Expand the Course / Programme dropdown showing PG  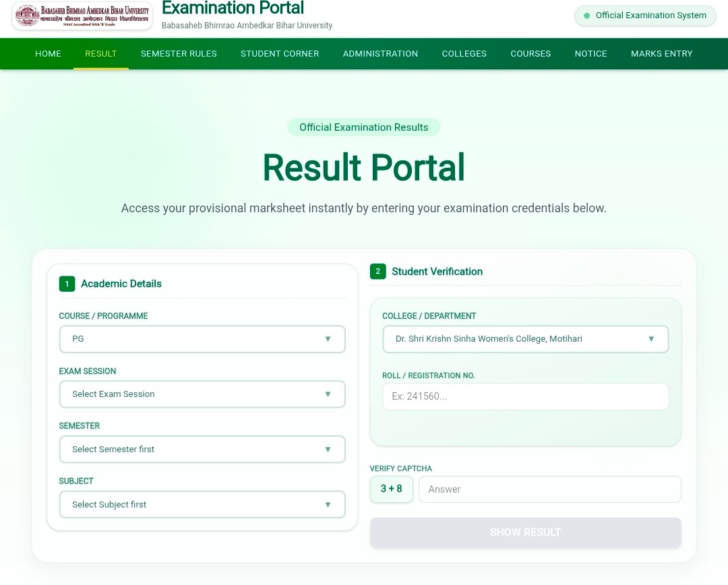(x=202, y=339)
